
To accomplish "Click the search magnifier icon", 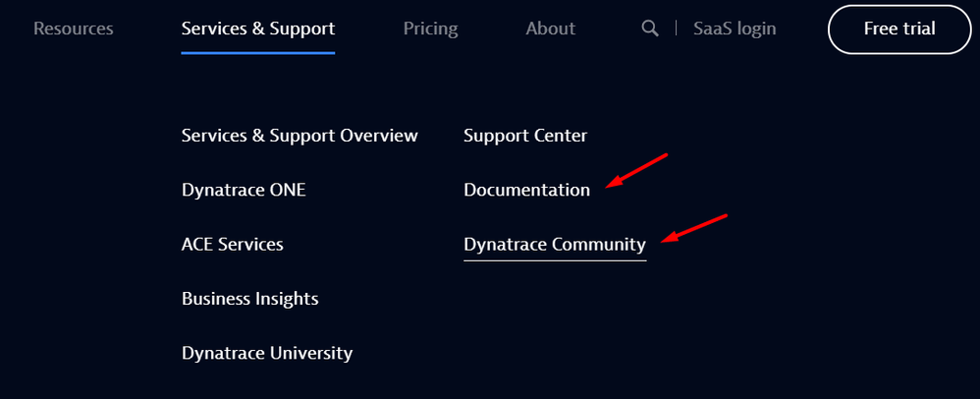I will point(649,28).
